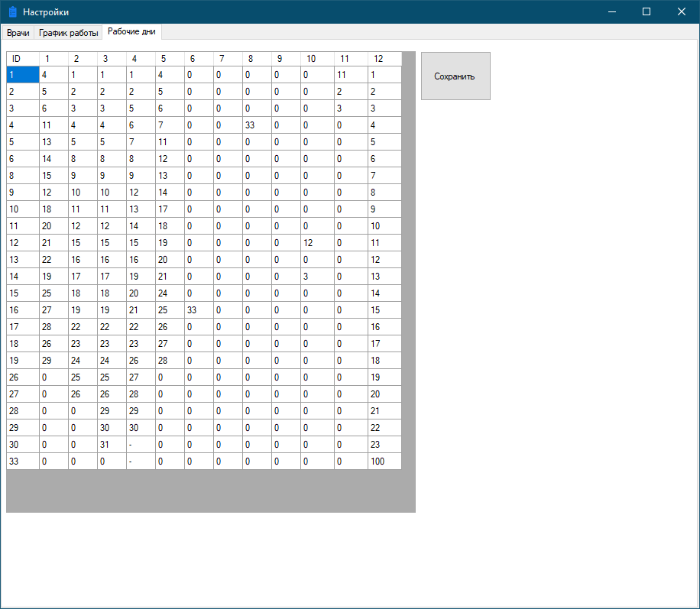
Task: Click the Сохранить button
Action: pos(455,76)
